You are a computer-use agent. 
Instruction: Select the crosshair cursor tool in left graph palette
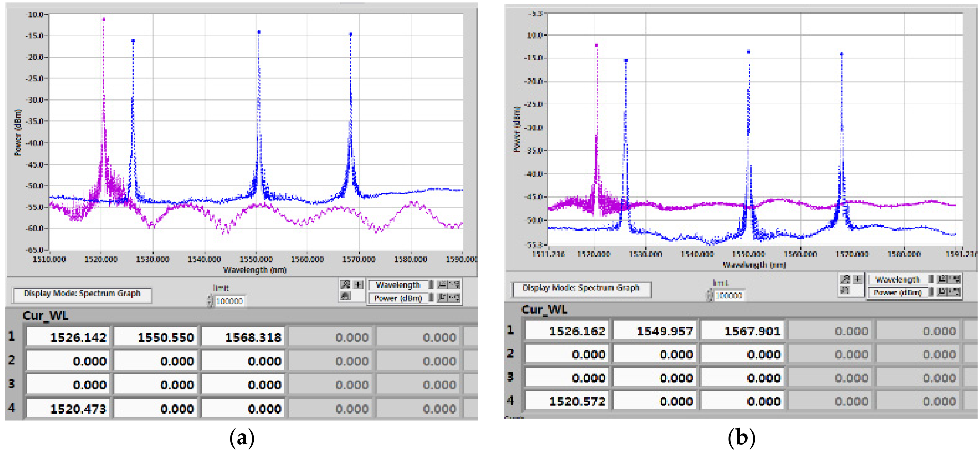click(358, 284)
